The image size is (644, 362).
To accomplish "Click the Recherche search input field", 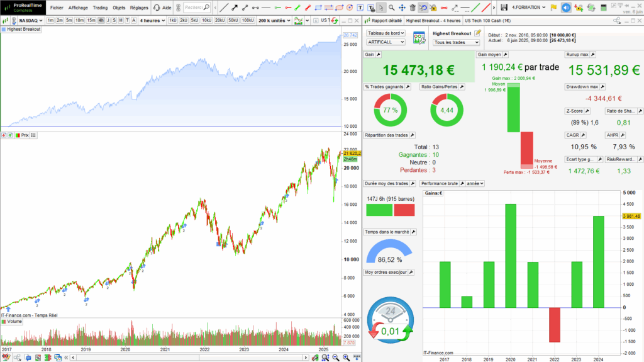I will tap(197, 8).
